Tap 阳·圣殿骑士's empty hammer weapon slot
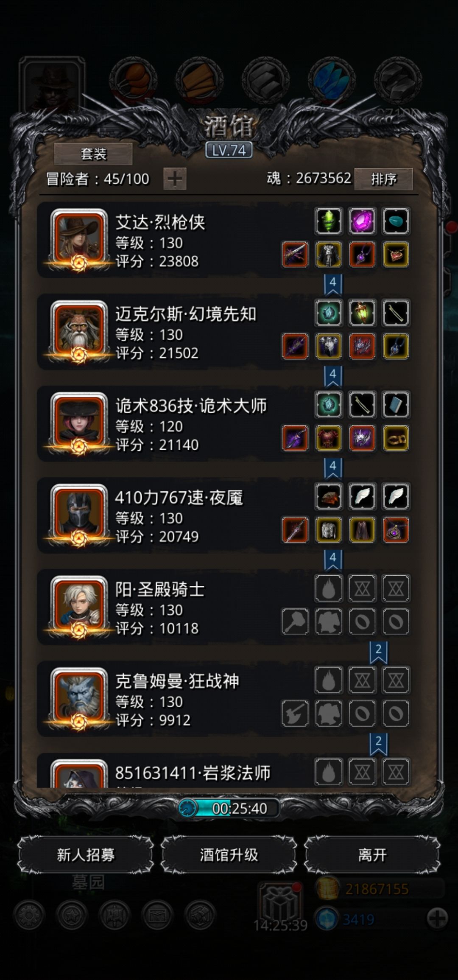This screenshot has width=458, height=980. [295, 622]
